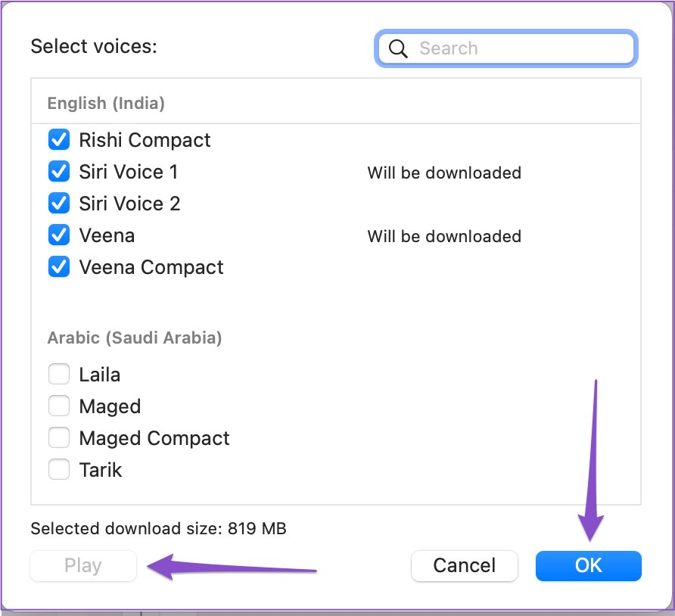Click the magnifying glass search icon
Viewport: 675px width, 616px height.
tap(398, 48)
